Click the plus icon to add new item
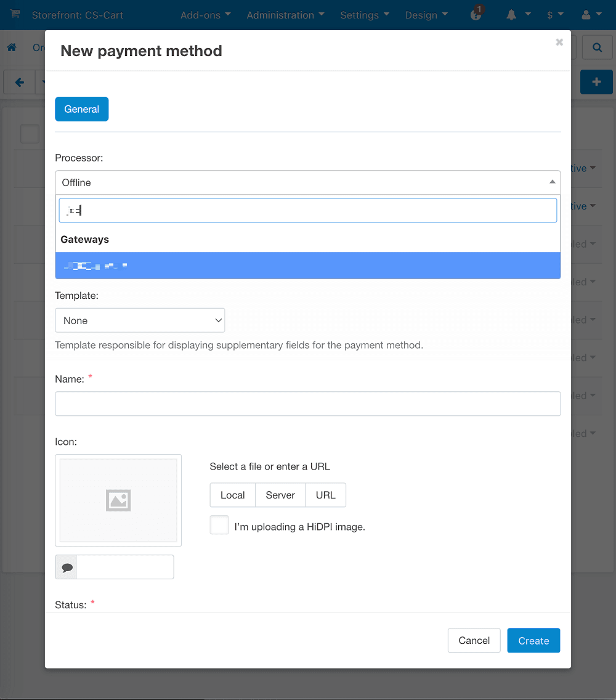 596,81
